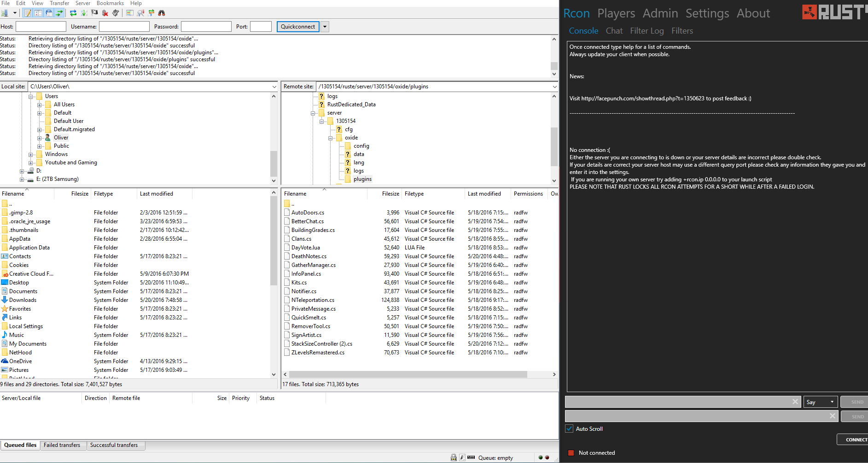Switch to the Successful transfers tab
Image resolution: width=868 pixels, height=463 pixels.
[x=114, y=445]
